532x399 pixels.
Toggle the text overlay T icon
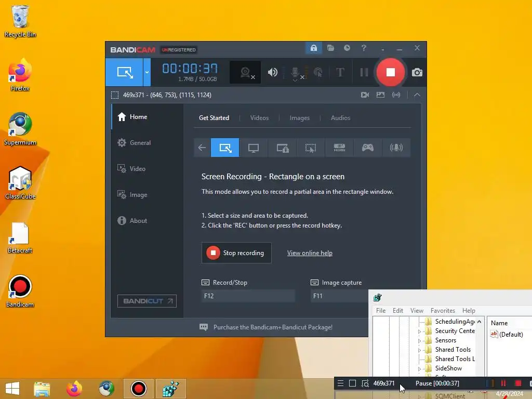coord(340,72)
